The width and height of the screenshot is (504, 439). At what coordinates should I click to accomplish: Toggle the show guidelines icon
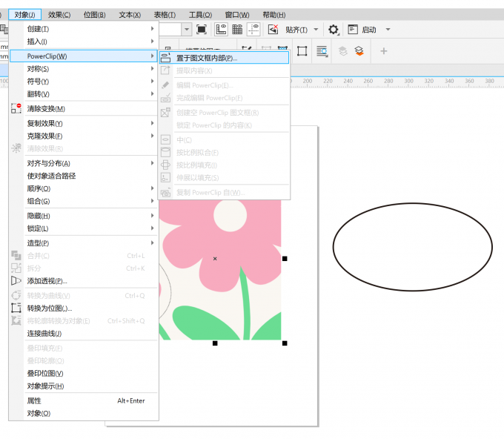pyautogui.click(x=253, y=30)
